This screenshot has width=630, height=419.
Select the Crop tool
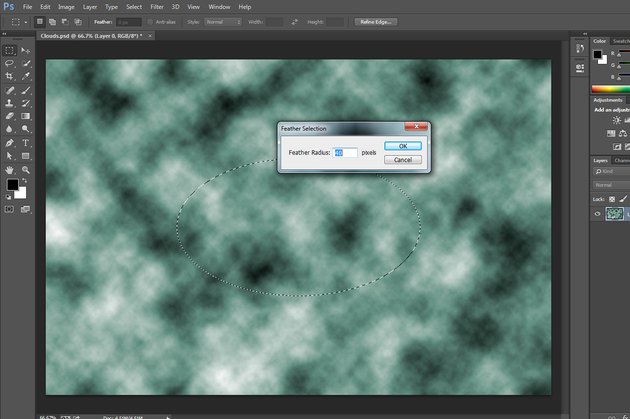coord(9,76)
